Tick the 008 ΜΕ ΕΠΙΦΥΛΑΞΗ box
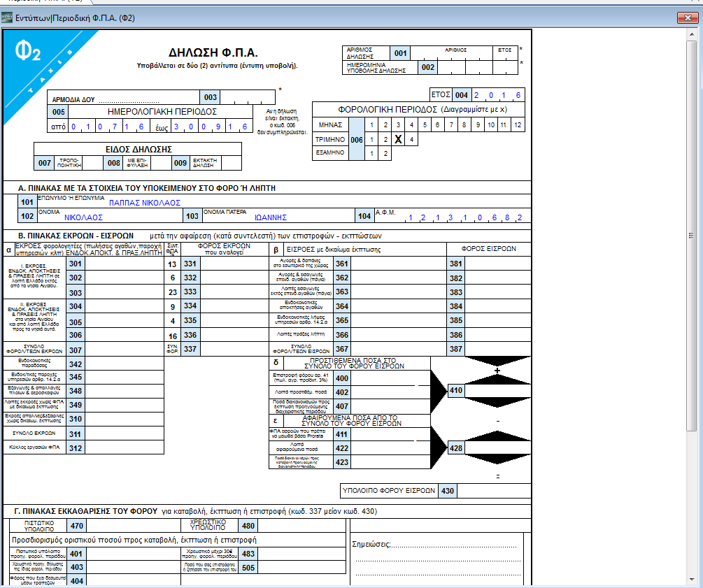The width and height of the screenshot is (703, 588). point(161,163)
